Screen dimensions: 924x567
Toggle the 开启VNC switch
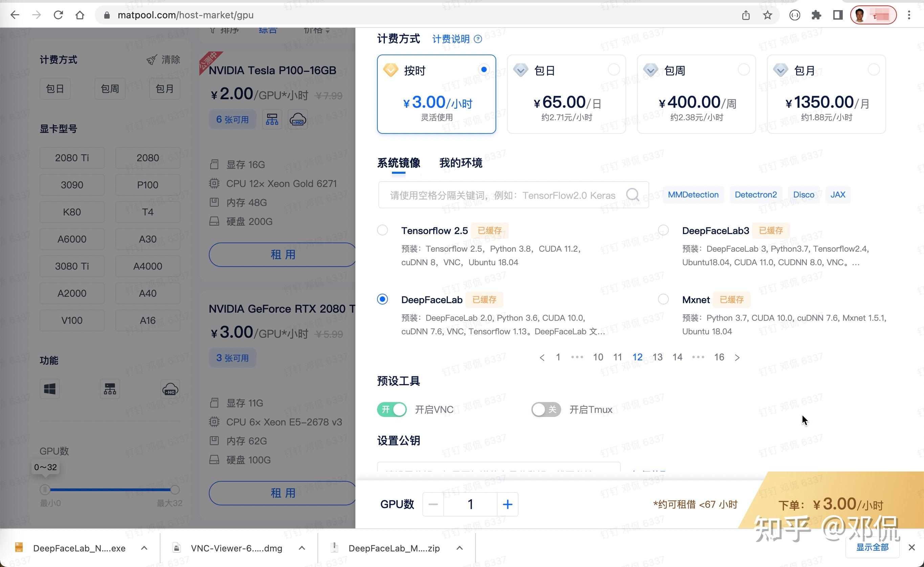pos(392,409)
